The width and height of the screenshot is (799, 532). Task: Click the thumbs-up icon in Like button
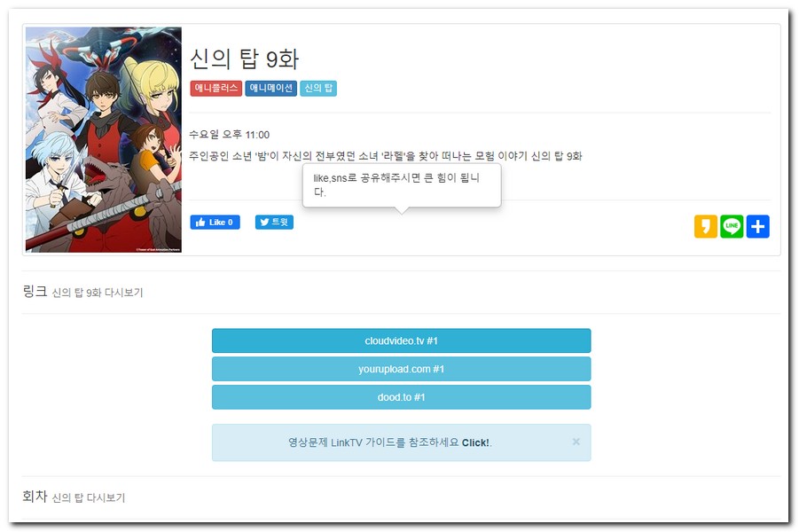[x=200, y=223]
